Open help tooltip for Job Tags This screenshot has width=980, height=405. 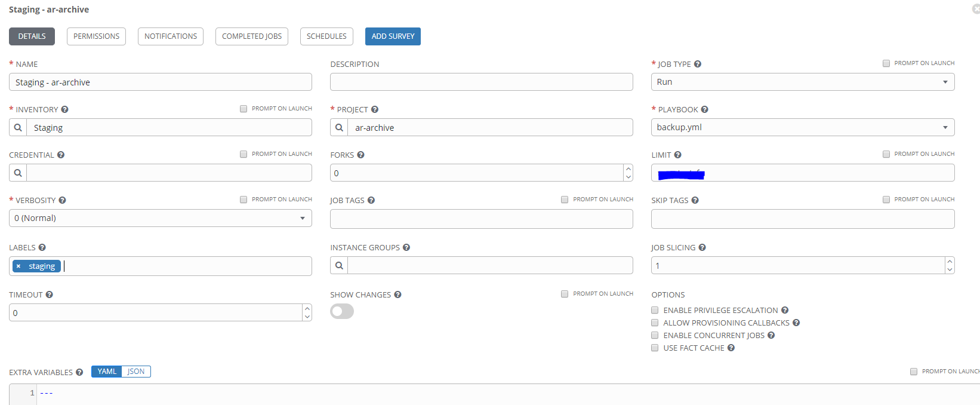(x=371, y=200)
